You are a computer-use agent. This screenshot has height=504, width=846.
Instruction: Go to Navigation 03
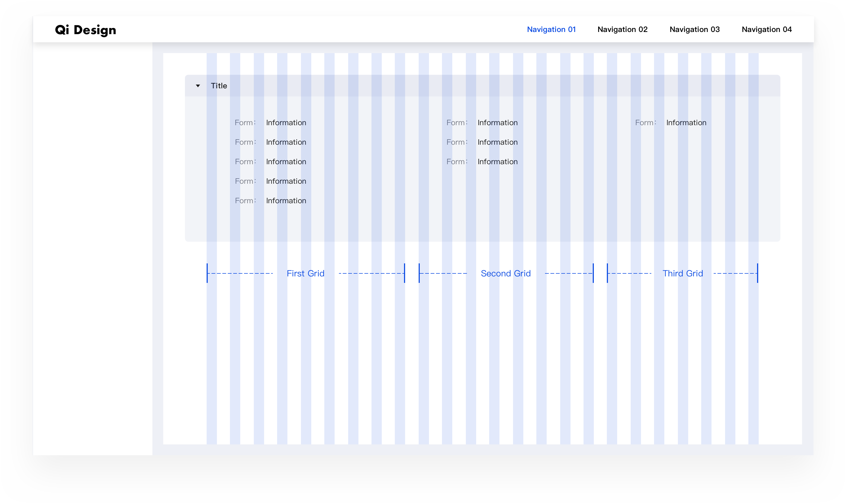tap(694, 30)
